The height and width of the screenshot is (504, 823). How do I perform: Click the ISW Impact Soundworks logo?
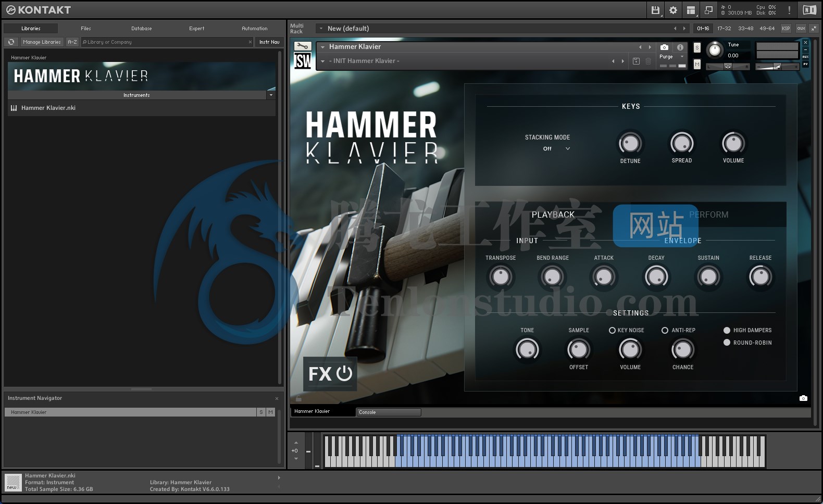303,61
